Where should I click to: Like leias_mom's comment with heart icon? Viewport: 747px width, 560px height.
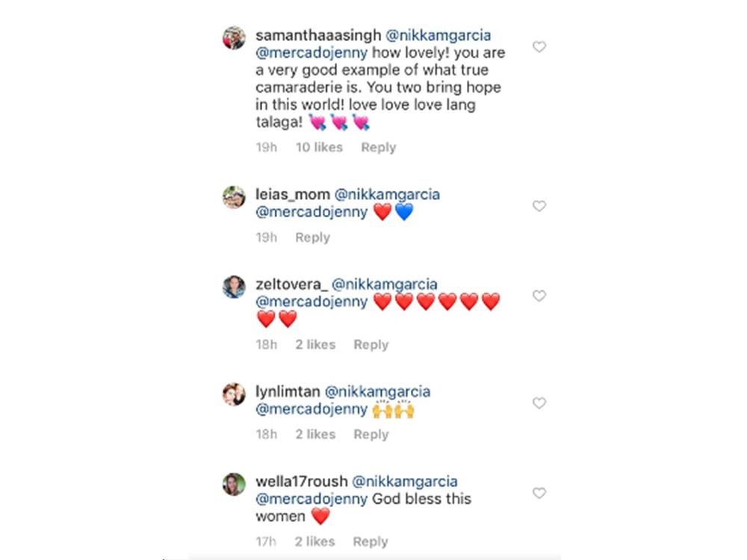click(x=539, y=206)
